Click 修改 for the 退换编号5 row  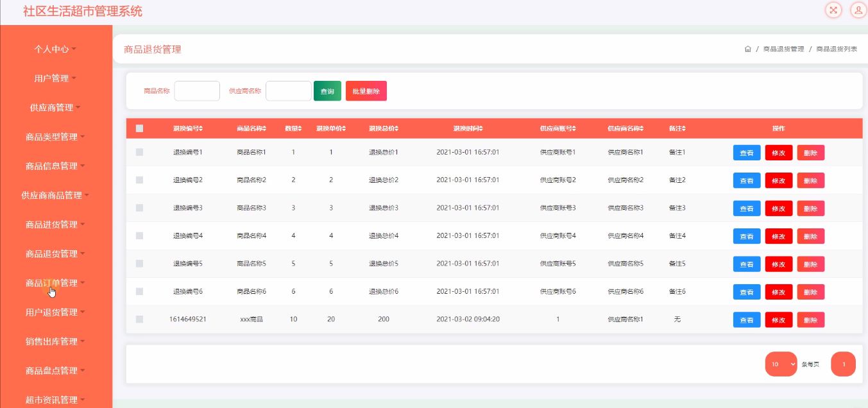[x=779, y=264]
